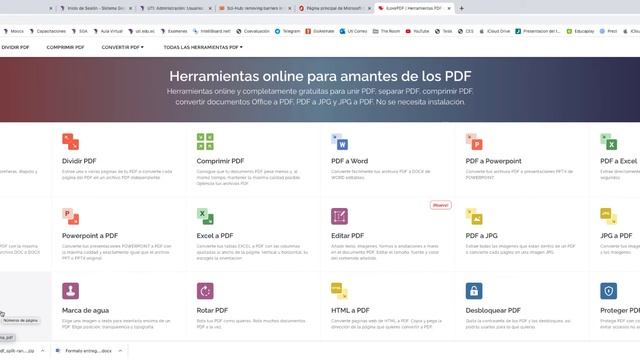Image resolution: width=640 pixels, height=360 pixels.
Task: Close the Sci-Hub tab
Action: tap(290, 8)
